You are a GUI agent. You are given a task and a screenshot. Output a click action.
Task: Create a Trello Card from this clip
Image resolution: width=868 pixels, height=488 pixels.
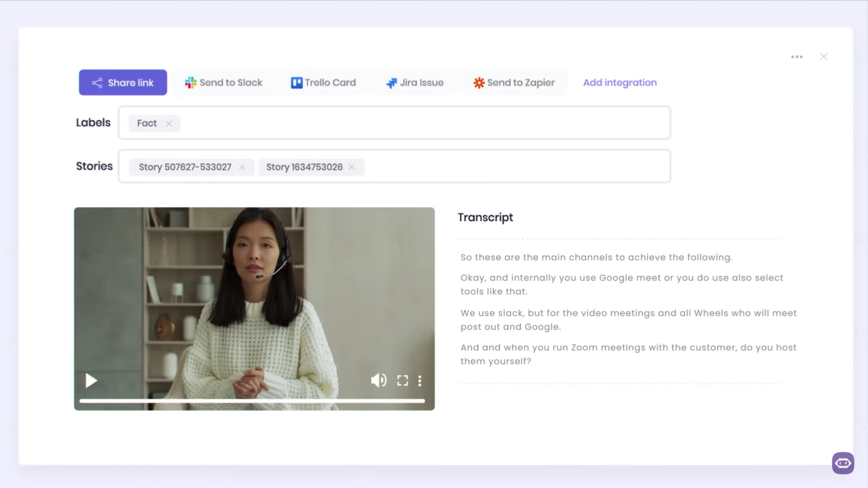(x=324, y=82)
